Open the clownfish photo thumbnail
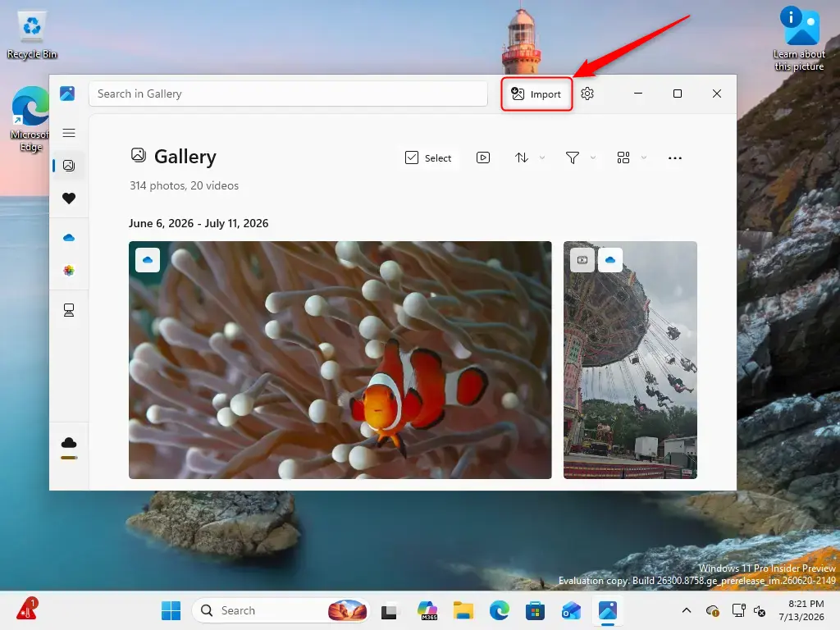This screenshot has height=630, width=840. pos(340,360)
